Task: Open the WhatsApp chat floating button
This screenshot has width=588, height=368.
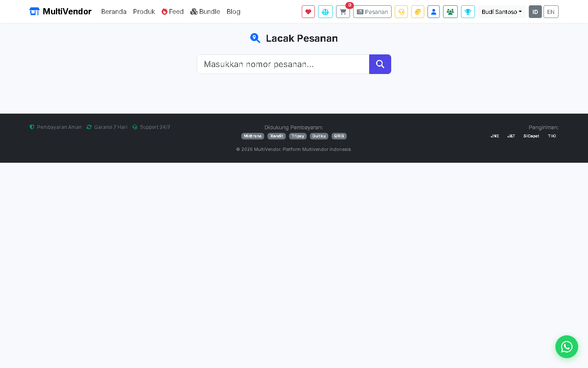Action: [x=567, y=347]
